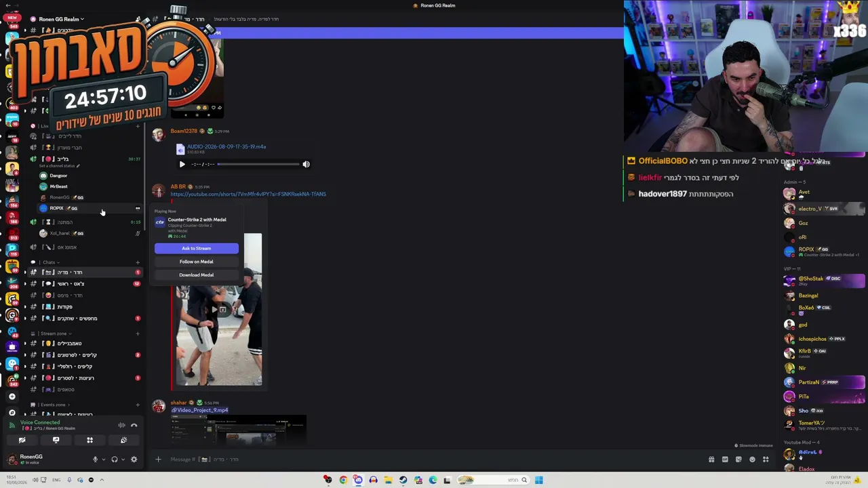Mute the audio attachment volume speaker
This screenshot has width=868, height=488.
(306, 164)
